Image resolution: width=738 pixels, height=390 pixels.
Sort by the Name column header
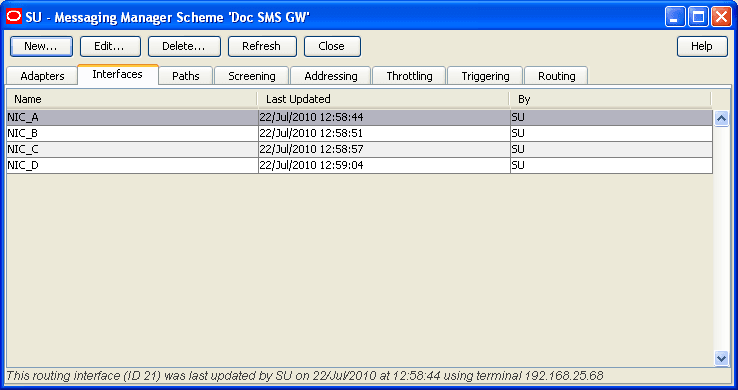tap(132, 99)
